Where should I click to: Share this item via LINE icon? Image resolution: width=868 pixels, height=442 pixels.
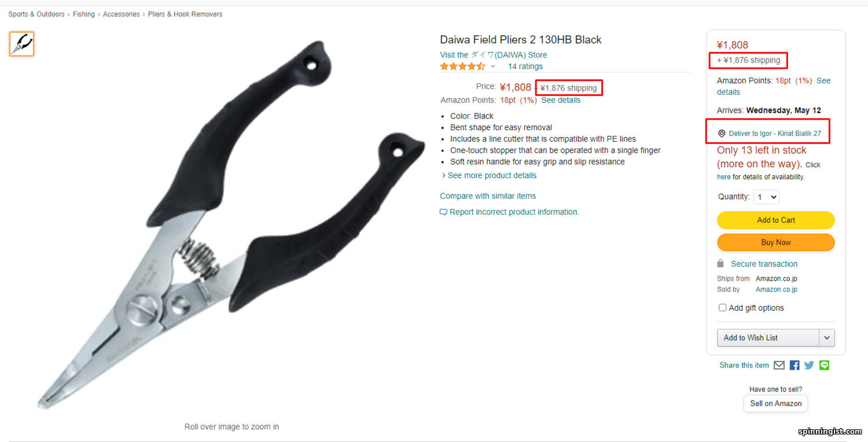pos(824,365)
